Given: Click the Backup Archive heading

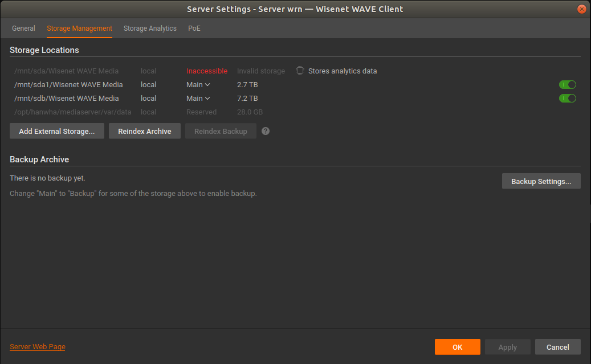Looking at the screenshot, I should (39, 159).
